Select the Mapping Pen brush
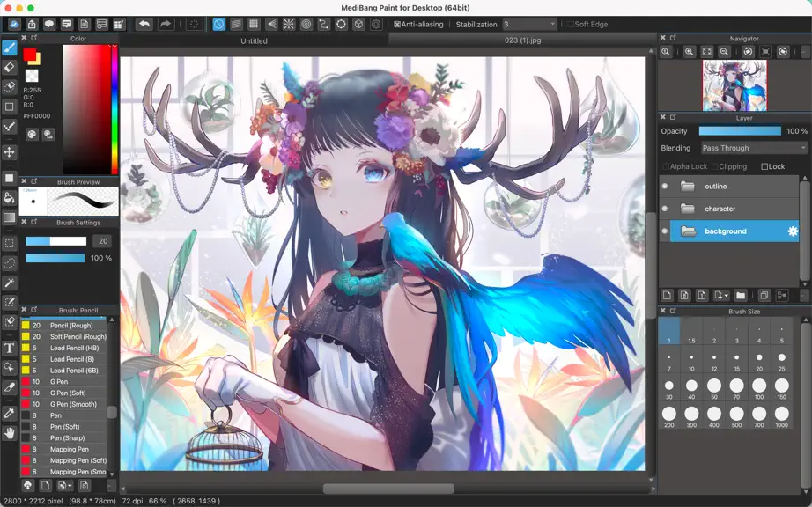Viewport: 812px width, 507px height. point(63,449)
